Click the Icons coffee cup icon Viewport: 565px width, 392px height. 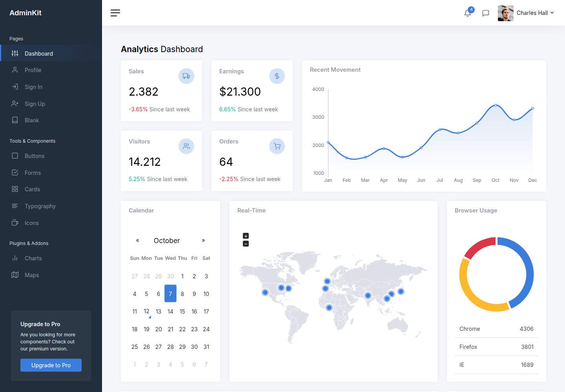(x=15, y=223)
